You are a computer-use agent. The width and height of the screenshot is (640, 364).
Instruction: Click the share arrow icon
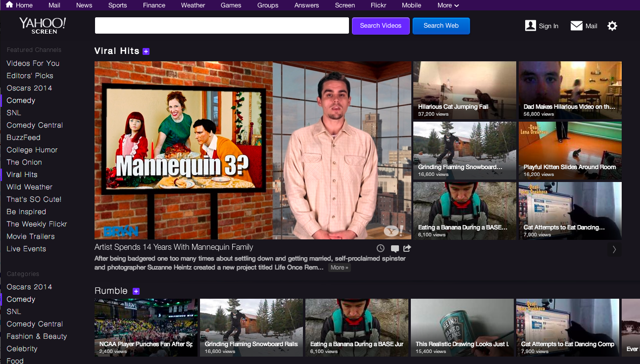point(407,248)
